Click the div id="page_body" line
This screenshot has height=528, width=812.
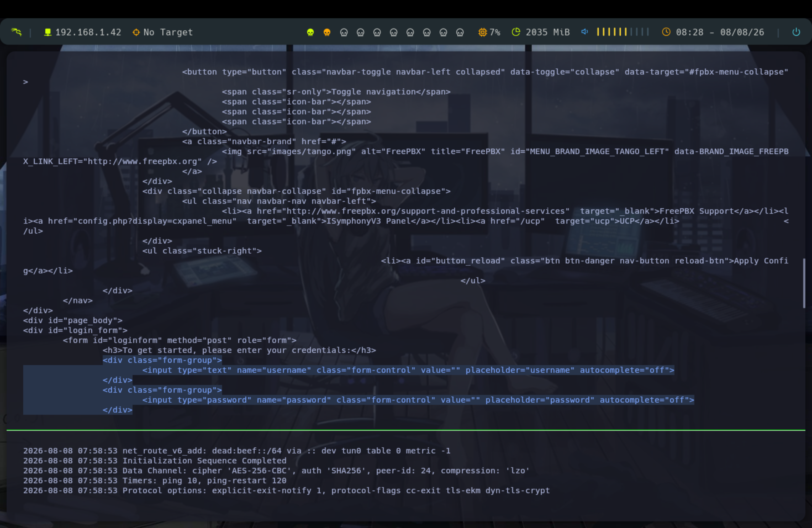click(73, 321)
